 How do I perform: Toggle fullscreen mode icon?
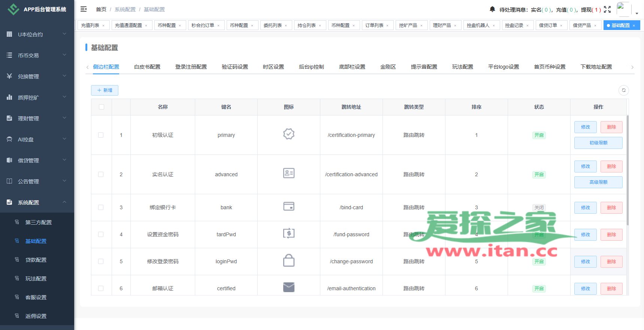pos(607,9)
